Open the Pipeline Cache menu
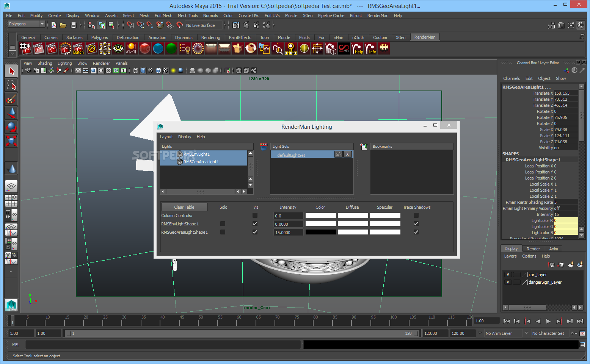This screenshot has width=590, height=364. (x=331, y=16)
